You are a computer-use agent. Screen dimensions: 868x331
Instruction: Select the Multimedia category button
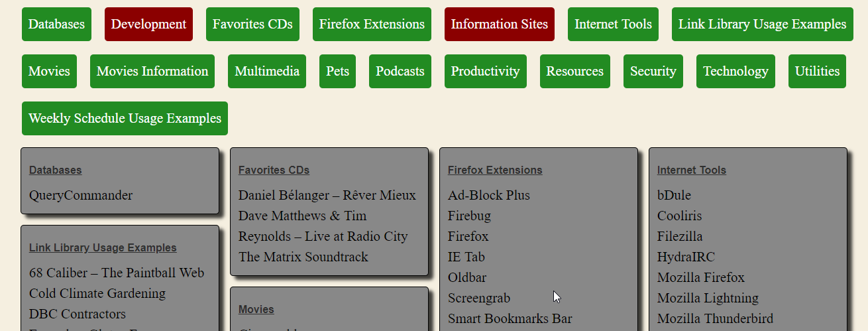267,72
